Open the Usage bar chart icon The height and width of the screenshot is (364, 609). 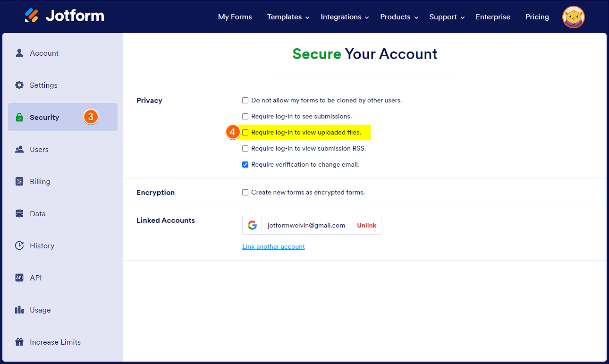click(x=19, y=310)
